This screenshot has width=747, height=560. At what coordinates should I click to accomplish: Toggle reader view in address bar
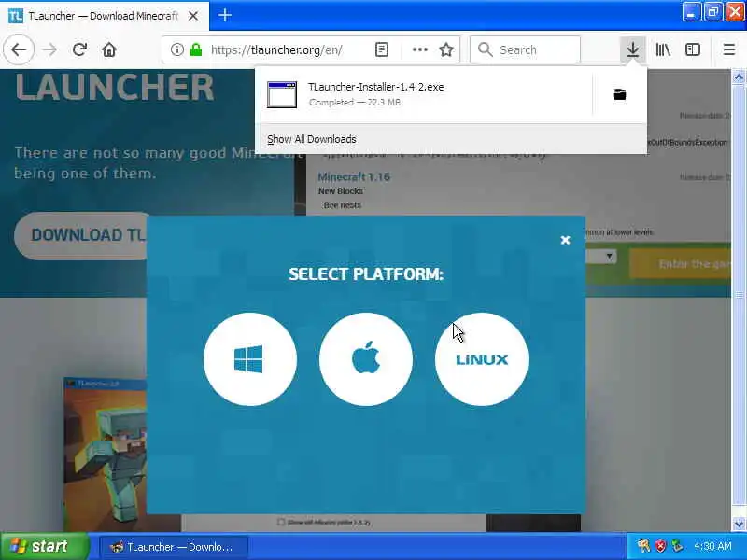tap(382, 49)
